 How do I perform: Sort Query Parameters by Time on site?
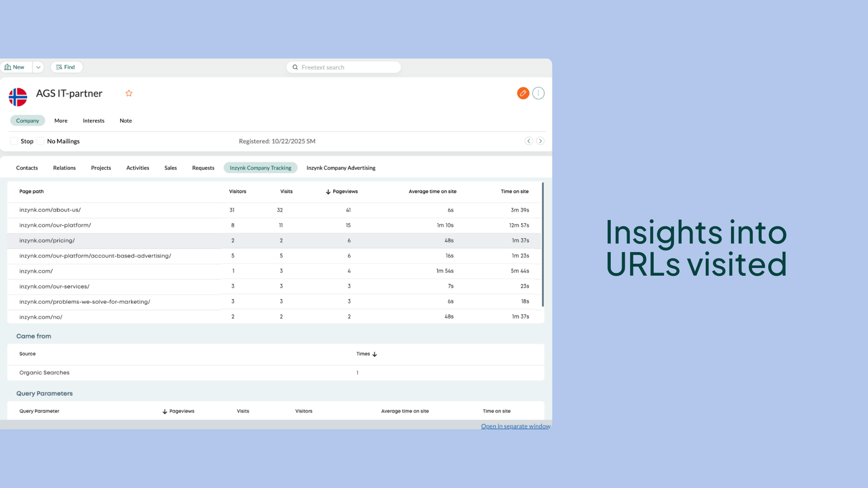[497, 411]
